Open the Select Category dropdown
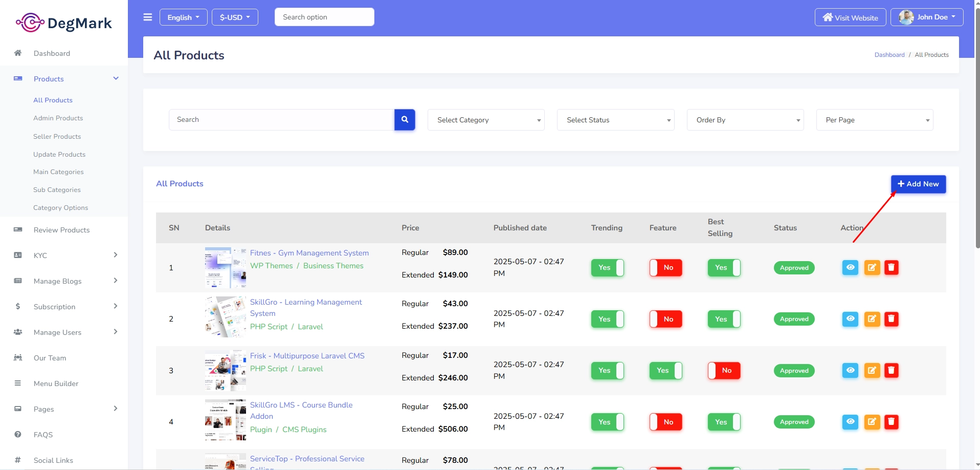This screenshot has width=980, height=470. [x=486, y=120]
